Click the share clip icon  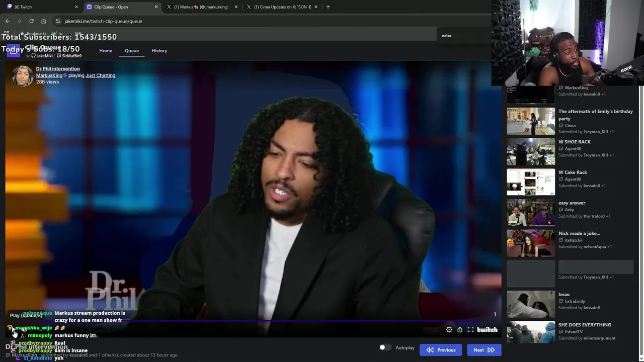pos(460,330)
